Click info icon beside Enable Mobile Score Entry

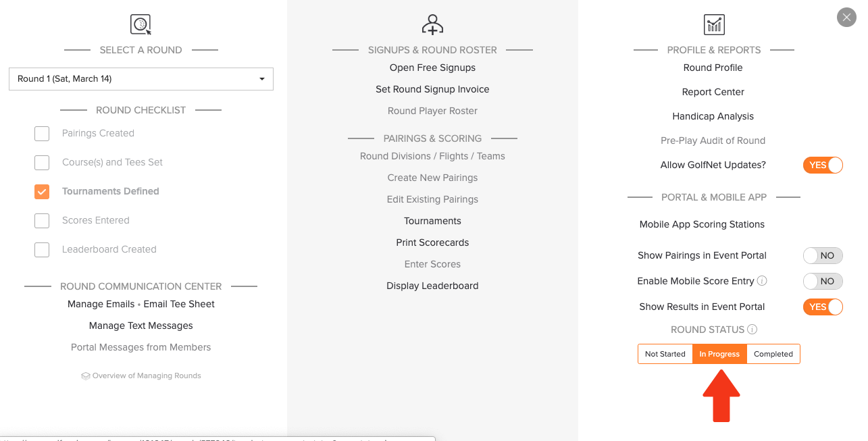click(x=762, y=281)
